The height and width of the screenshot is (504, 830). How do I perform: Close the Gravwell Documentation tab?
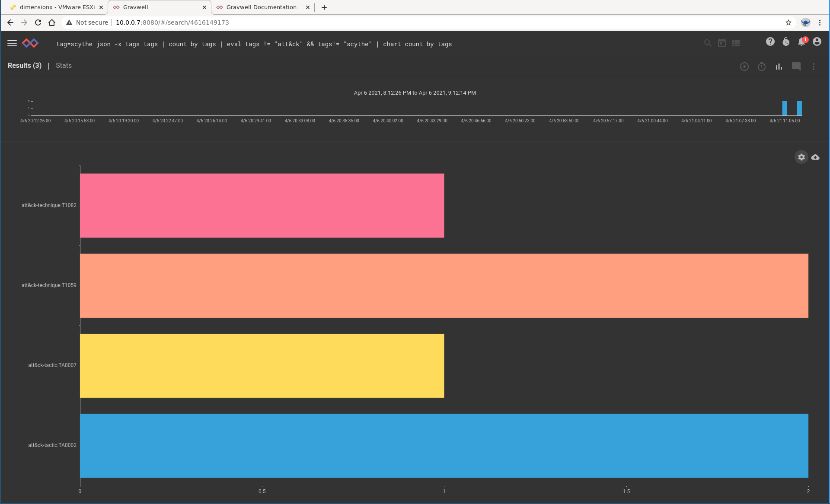tap(308, 7)
